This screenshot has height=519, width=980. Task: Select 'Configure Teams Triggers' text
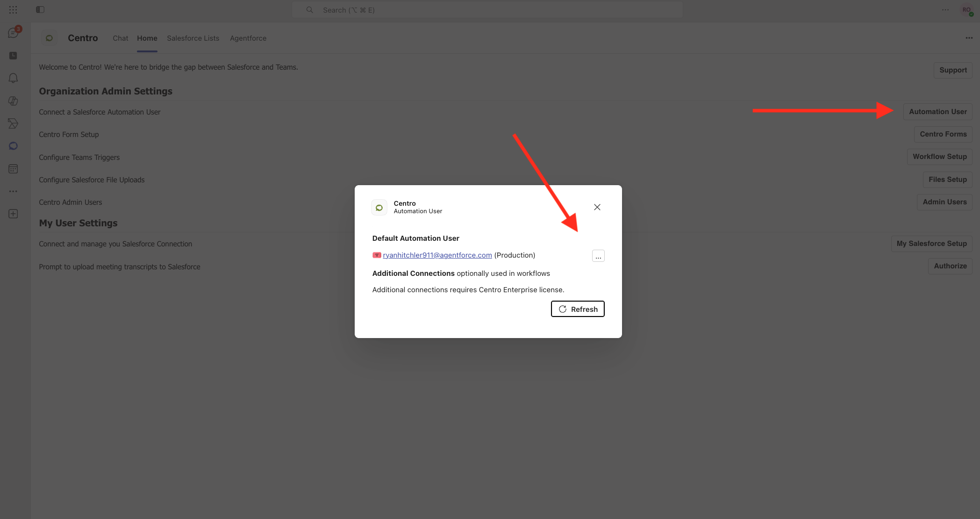click(x=79, y=158)
